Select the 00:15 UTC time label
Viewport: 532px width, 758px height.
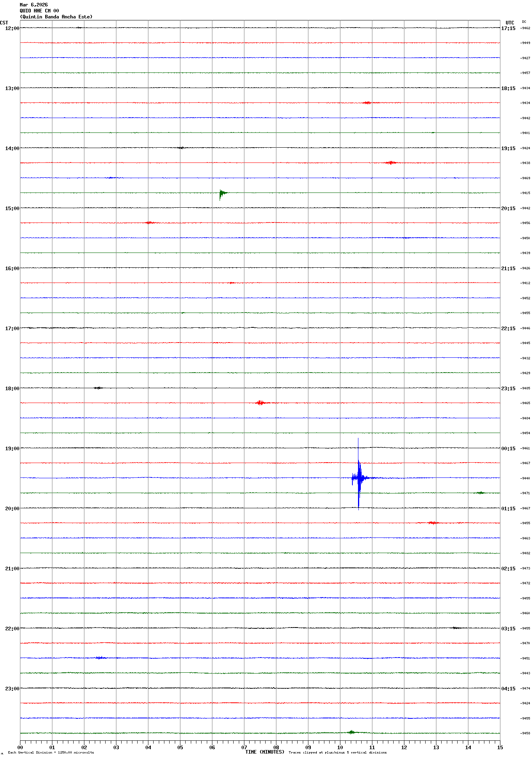pos(508,449)
